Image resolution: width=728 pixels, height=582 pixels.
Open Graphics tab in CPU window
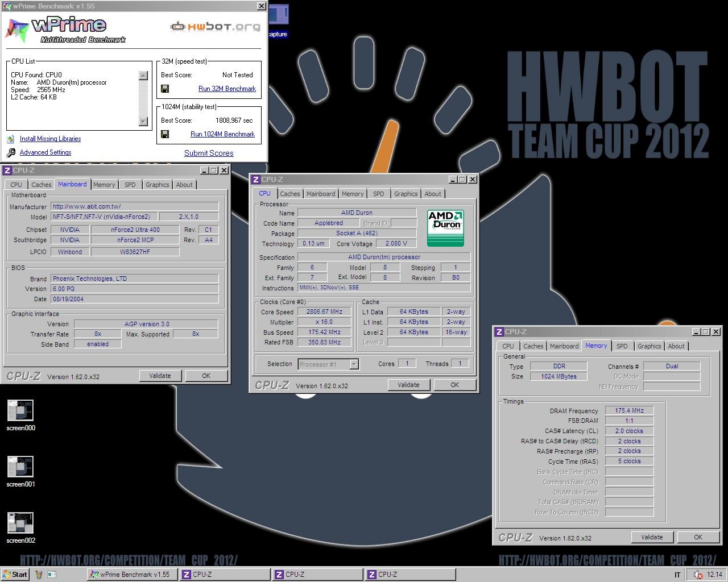[x=406, y=194]
